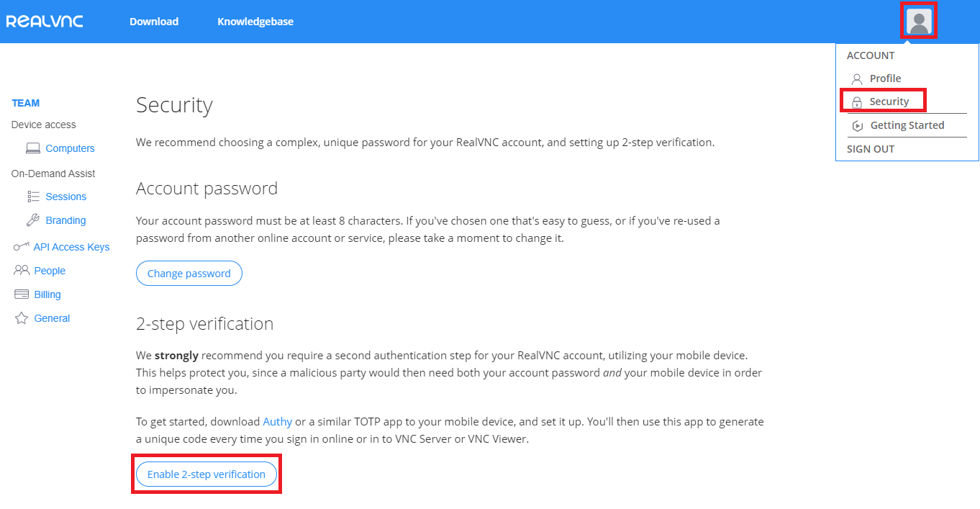Click the RealVNC logo
Image resolution: width=980 pixels, height=509 pixels.
[44, 21]
